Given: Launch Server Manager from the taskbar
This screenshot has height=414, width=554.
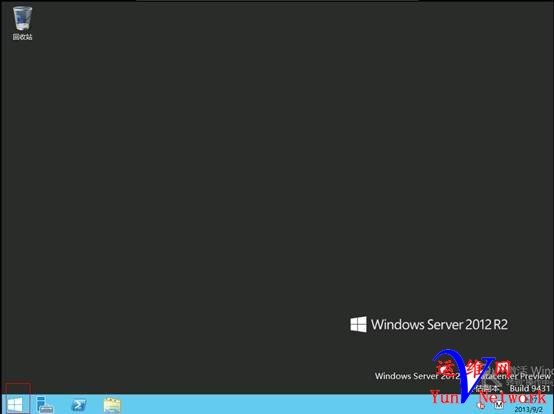Looking at the screenshot, I should tap(45, 405).
